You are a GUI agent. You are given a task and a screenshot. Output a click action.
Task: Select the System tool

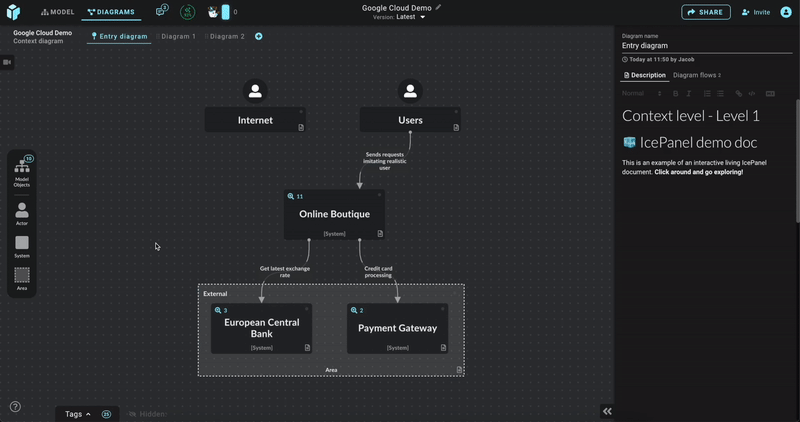(x=21, y=246)
